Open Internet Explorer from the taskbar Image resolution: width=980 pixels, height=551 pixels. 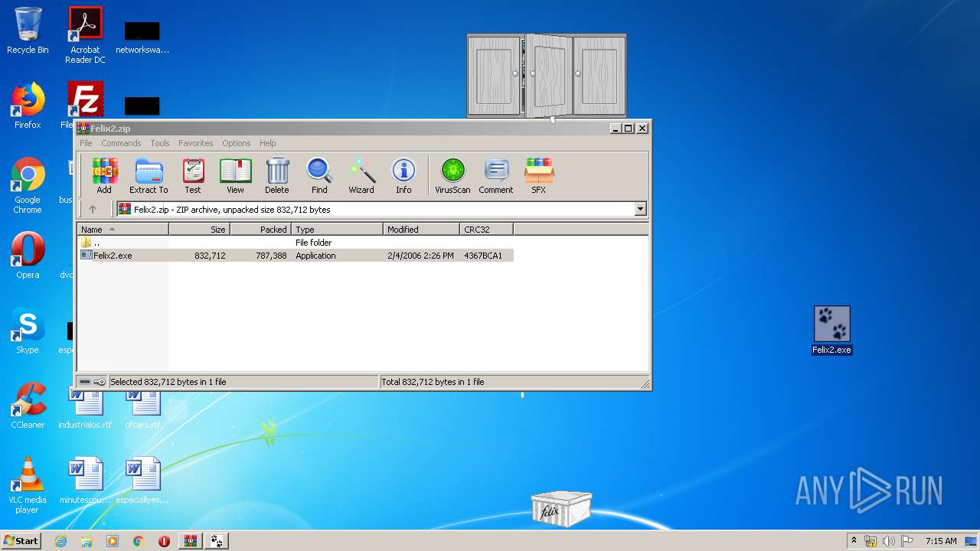(61, 541)
